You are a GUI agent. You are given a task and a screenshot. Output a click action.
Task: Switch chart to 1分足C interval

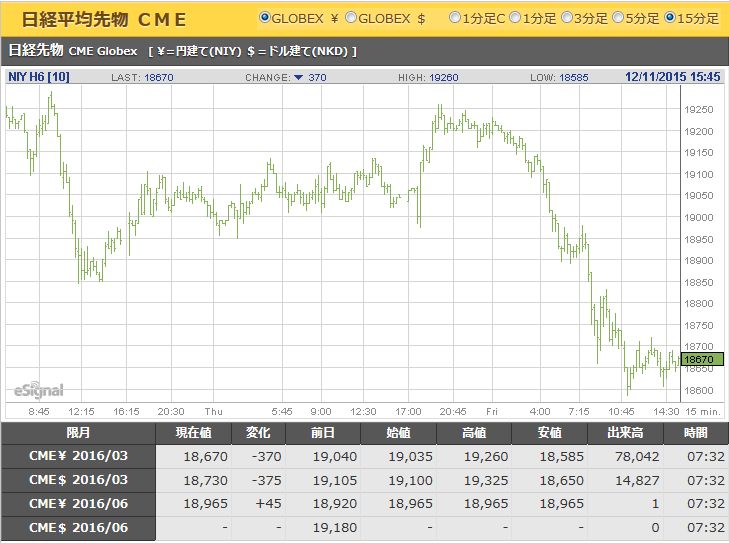coord(455,18)
